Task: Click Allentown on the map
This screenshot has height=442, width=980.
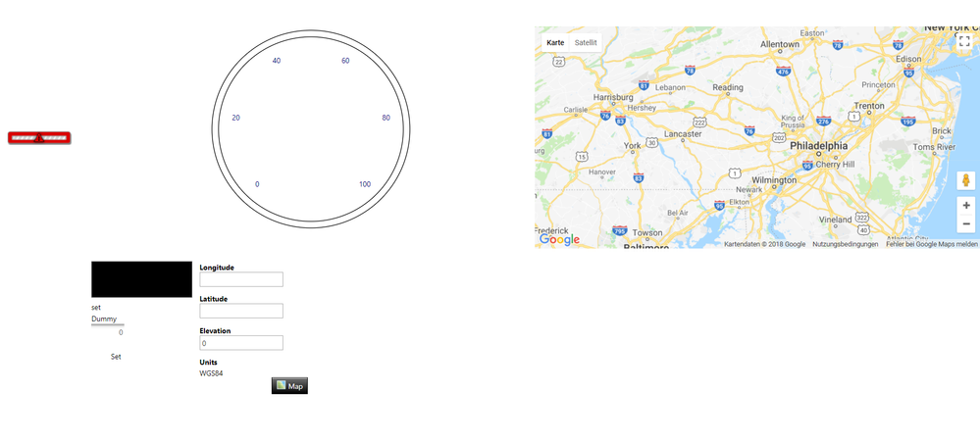Action: [779, 44]
